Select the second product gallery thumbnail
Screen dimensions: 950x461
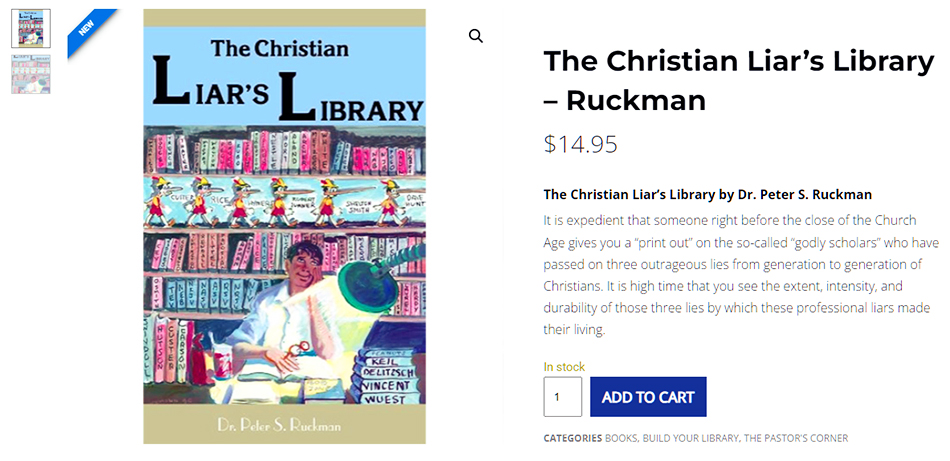(31, 75)
